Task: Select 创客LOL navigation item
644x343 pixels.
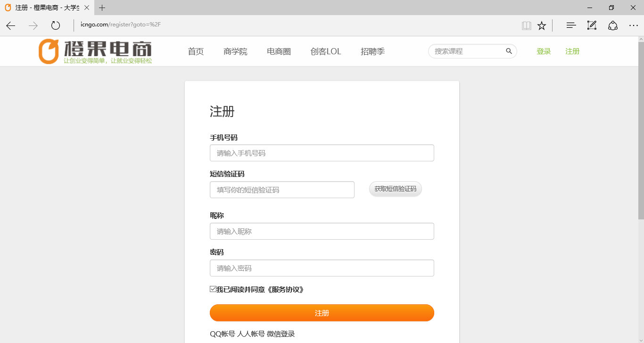Action: tap(325, 51)
